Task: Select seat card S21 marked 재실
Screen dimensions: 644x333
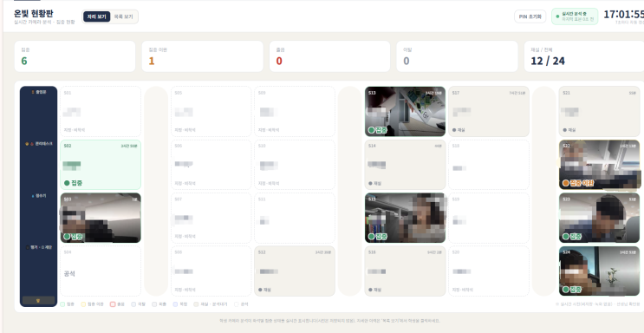Action: tap(599, 111)
